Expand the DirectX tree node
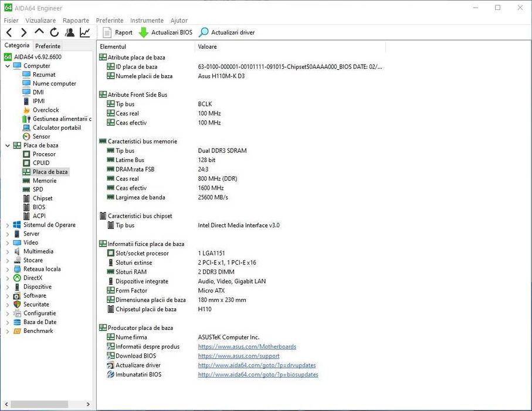 coord(8,278)
